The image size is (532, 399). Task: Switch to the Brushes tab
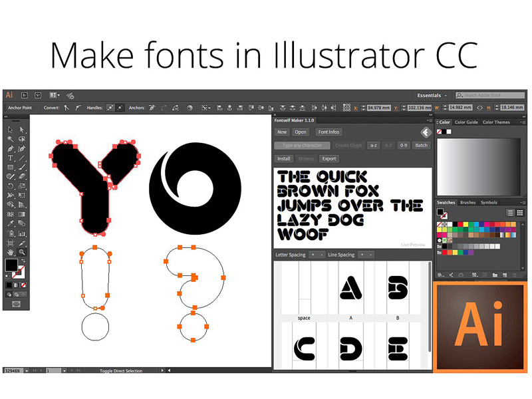click(x=468, y=203)
